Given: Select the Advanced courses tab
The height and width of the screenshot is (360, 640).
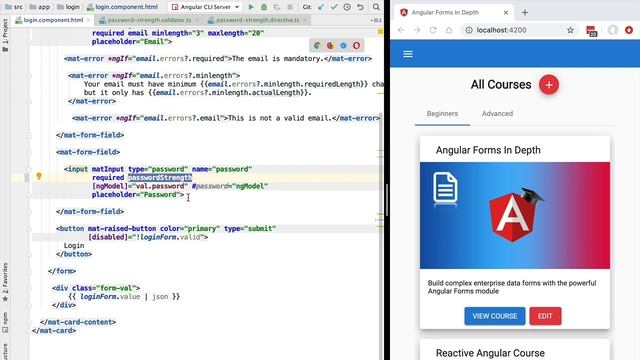Looking at the screenshot, I should pos(497,113).
